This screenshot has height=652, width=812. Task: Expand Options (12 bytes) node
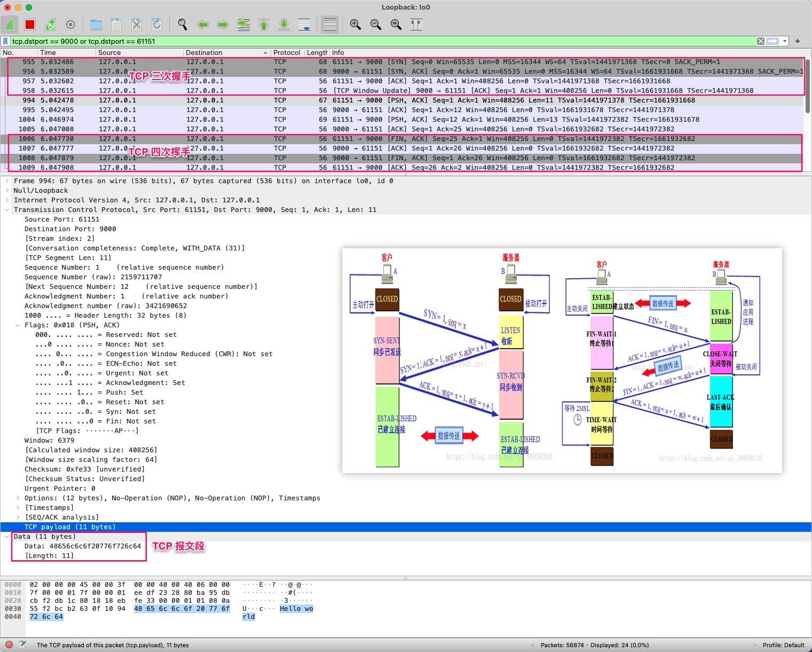[x=18, y=498]
